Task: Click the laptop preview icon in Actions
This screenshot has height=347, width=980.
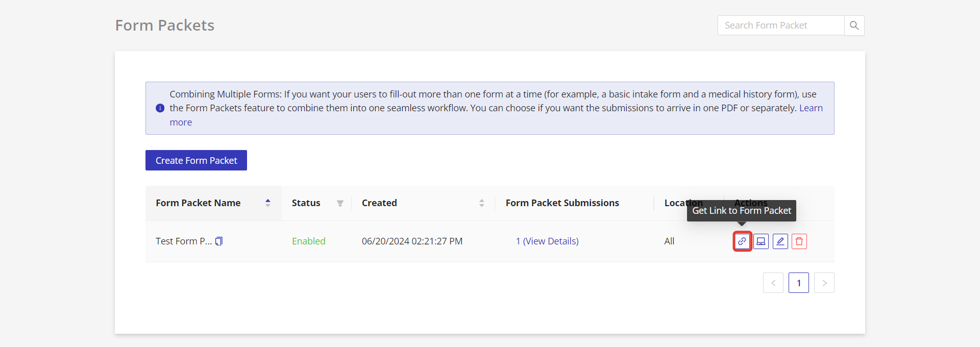Action: (761, 241)
